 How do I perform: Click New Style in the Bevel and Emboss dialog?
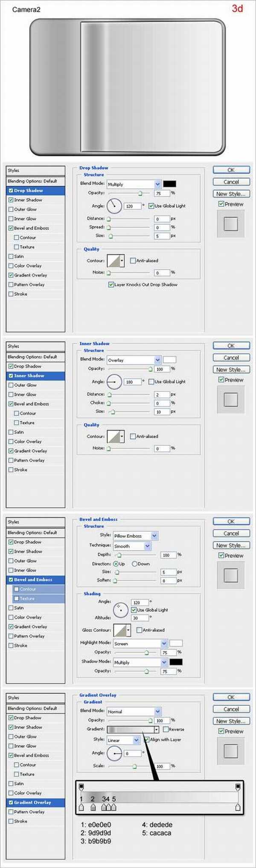[x=231, y=545]
